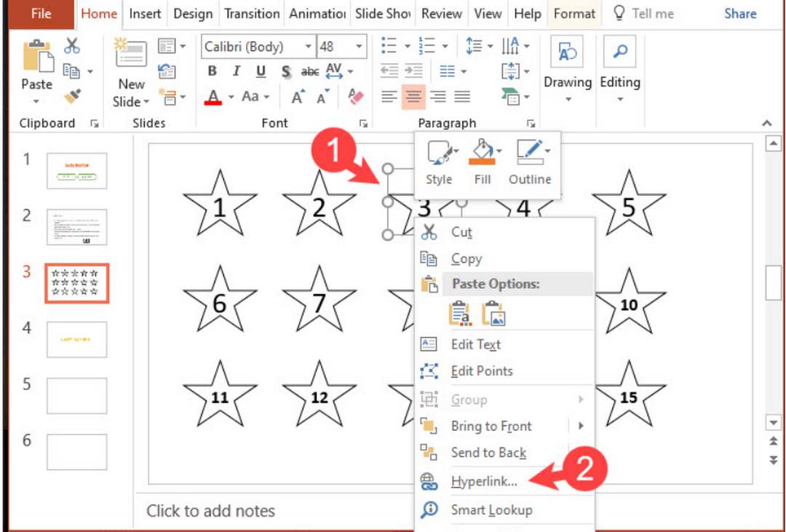Click the Cut scissors icon in Clipboard
Screen dimensions: 786x532
(x=71, y=46)
